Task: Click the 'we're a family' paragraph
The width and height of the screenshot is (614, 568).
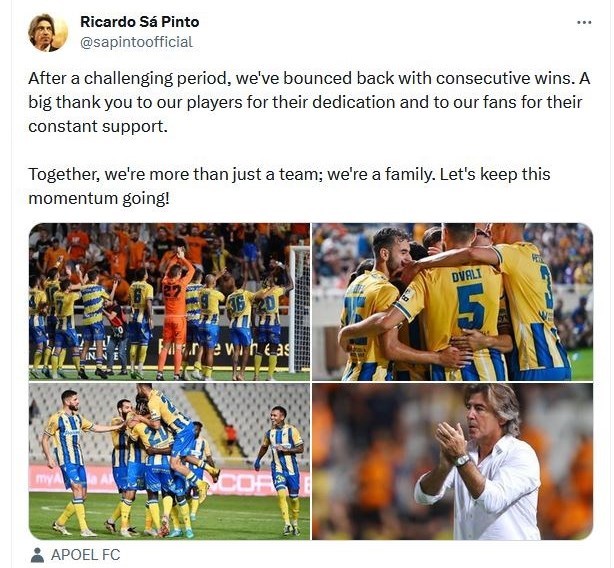Action: (x=289, y=186)
